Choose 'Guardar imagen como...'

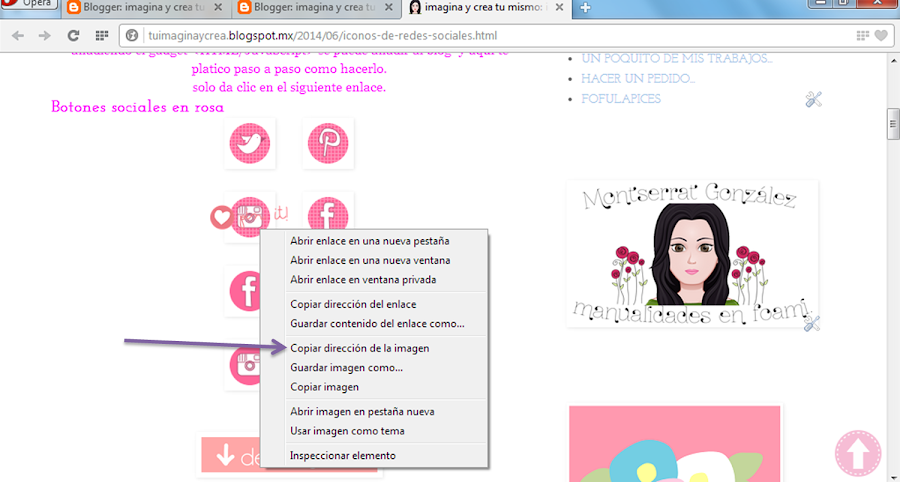click(x=346, y=368)
